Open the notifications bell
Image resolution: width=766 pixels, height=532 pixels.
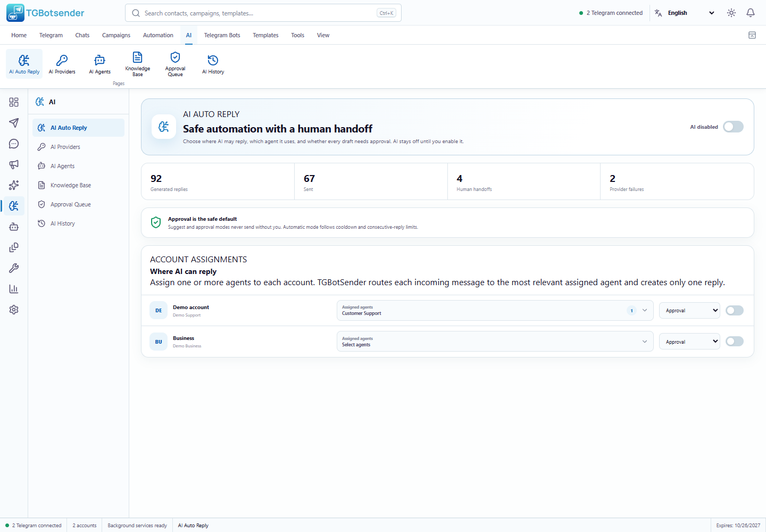click(751, 13)
